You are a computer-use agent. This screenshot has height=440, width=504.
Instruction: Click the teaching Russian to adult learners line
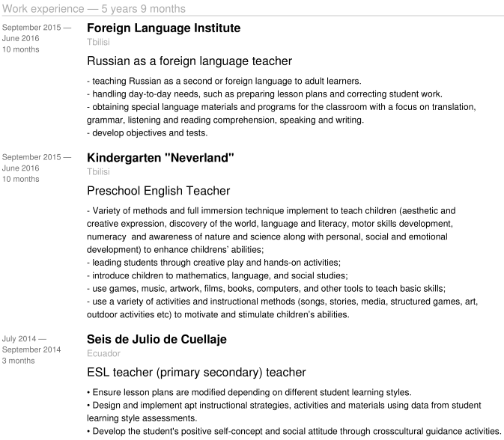tap(224, 81)
